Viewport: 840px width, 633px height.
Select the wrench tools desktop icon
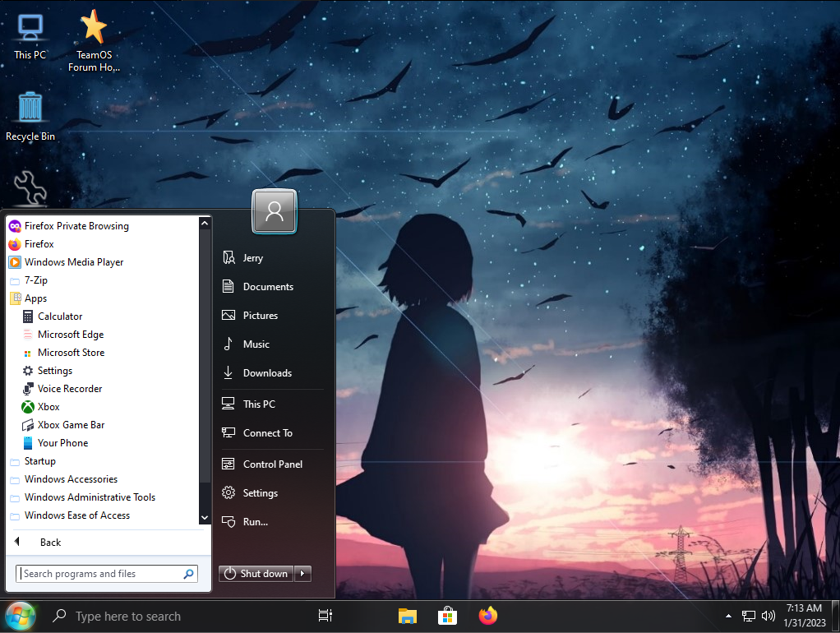click(x=30, y=187)
